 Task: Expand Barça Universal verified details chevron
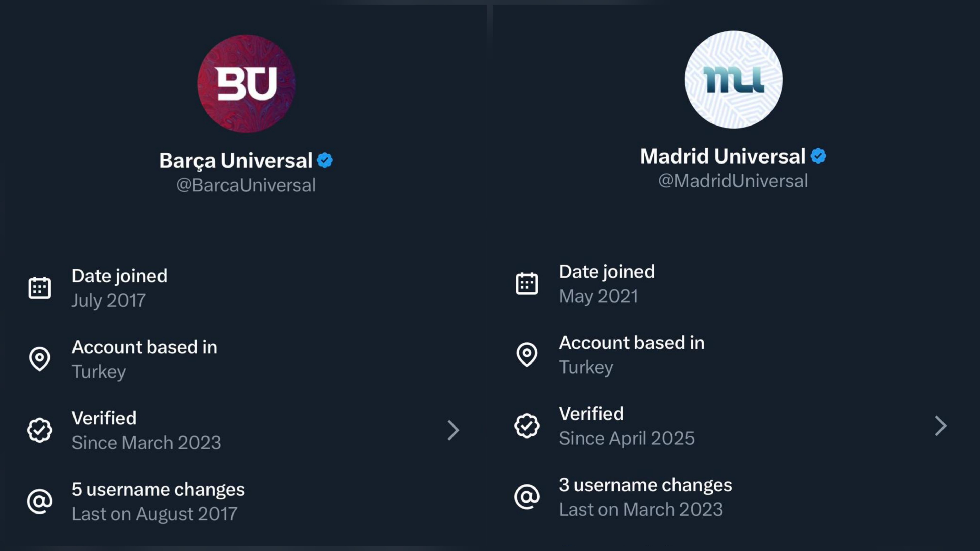click(x=453, y=430)
